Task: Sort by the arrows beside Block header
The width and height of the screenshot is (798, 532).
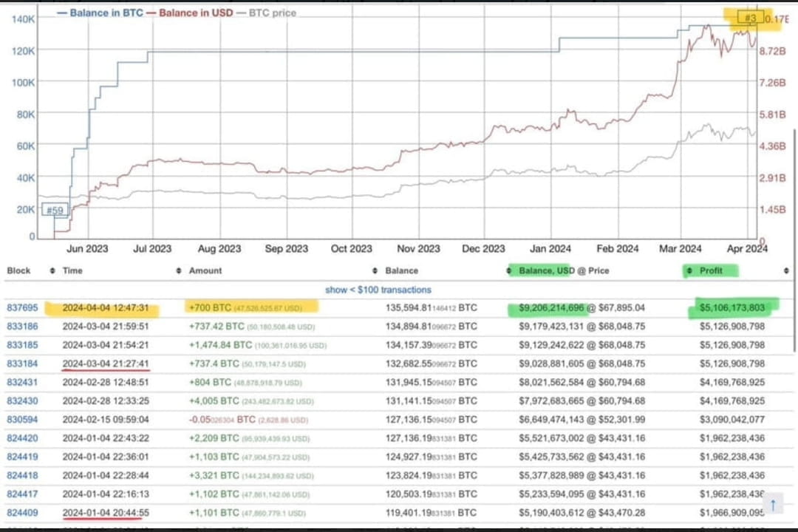Action: tap(52, 271)
